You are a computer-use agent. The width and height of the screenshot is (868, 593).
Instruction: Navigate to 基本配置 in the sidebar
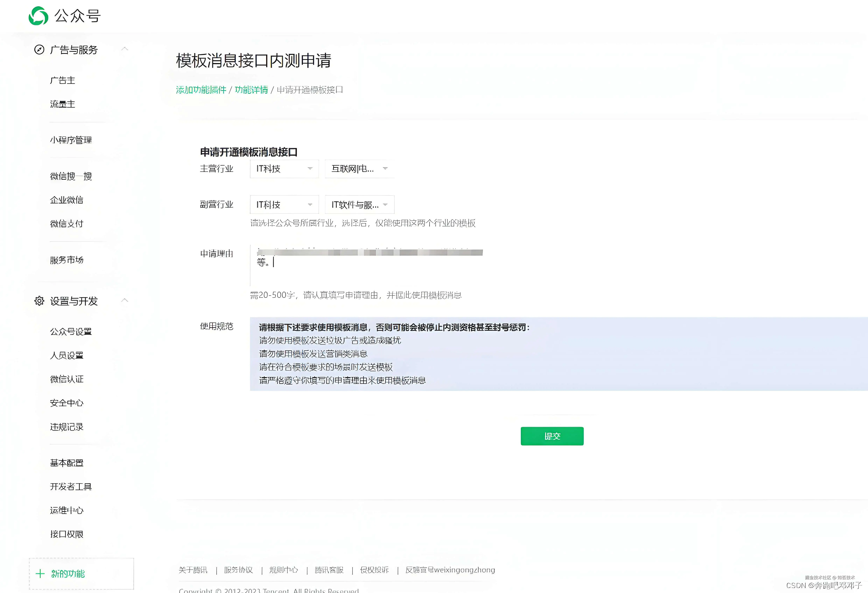(x=66, y=463)
